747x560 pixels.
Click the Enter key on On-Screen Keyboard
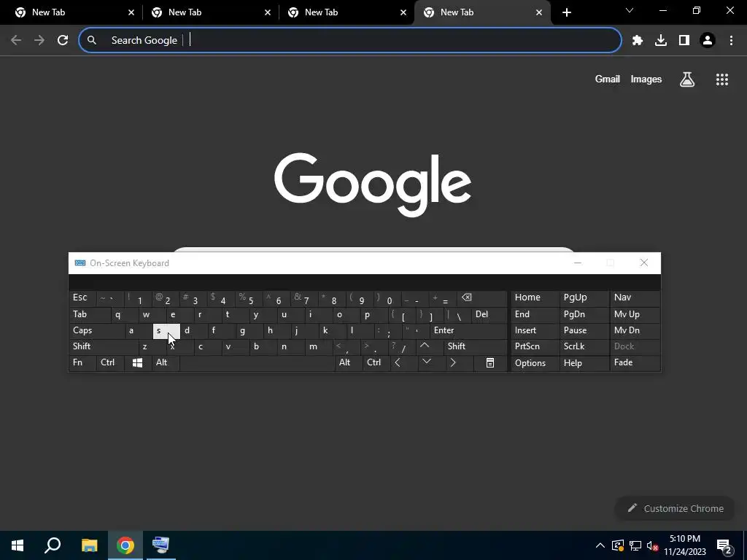point(468,330)
